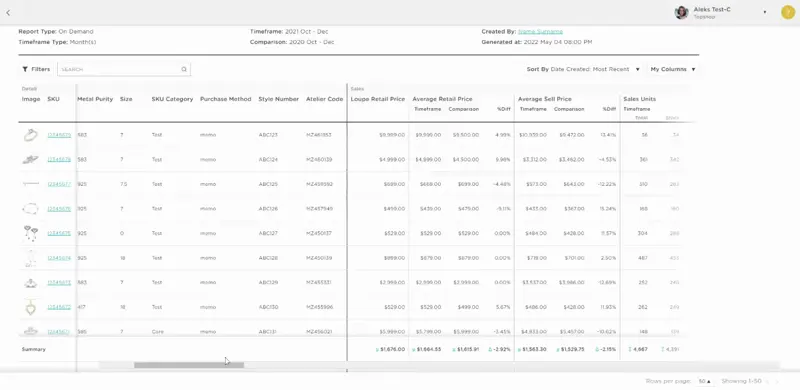Click the magnifier icon in search box
Viewport: 800px width, 390px height.
(184, 69)
